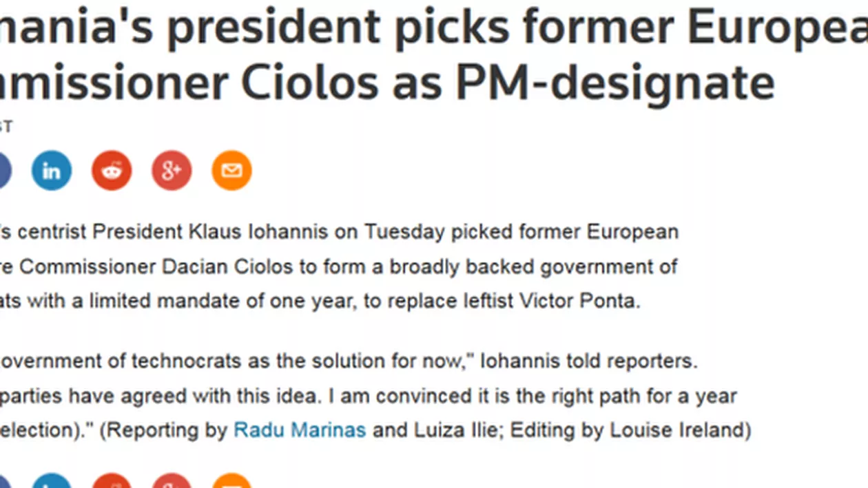Click orange email icon beneath article text
Image resolution: width=868 pixels, height=488 pixels.
pyautogui.click(x=231, y=482)
